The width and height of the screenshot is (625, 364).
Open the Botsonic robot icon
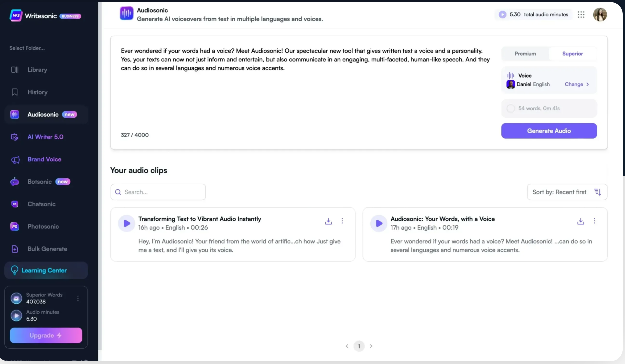pos(15,182)
